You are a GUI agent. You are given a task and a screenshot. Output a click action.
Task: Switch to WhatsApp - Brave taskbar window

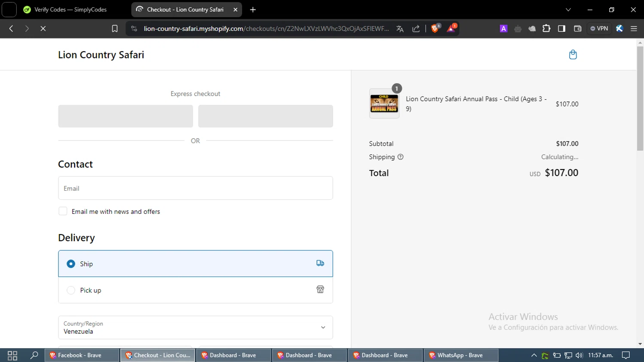point(461,356)
